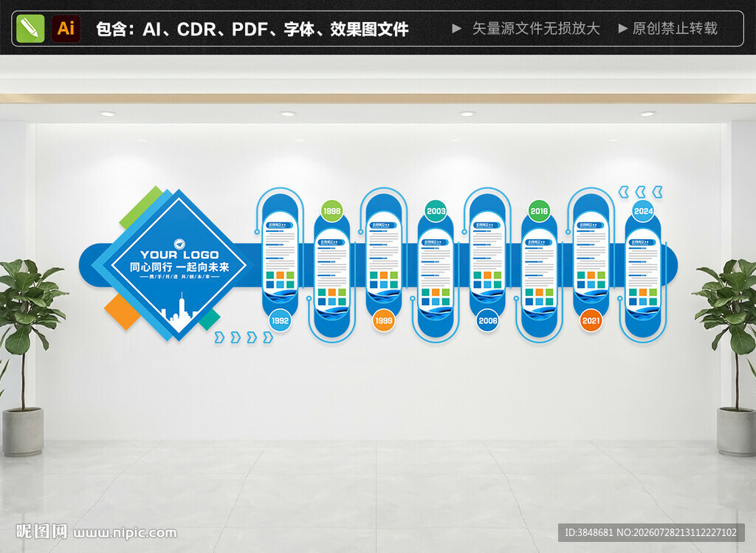Click the right-pointing chevron arrows below diamond

[244, 337]
